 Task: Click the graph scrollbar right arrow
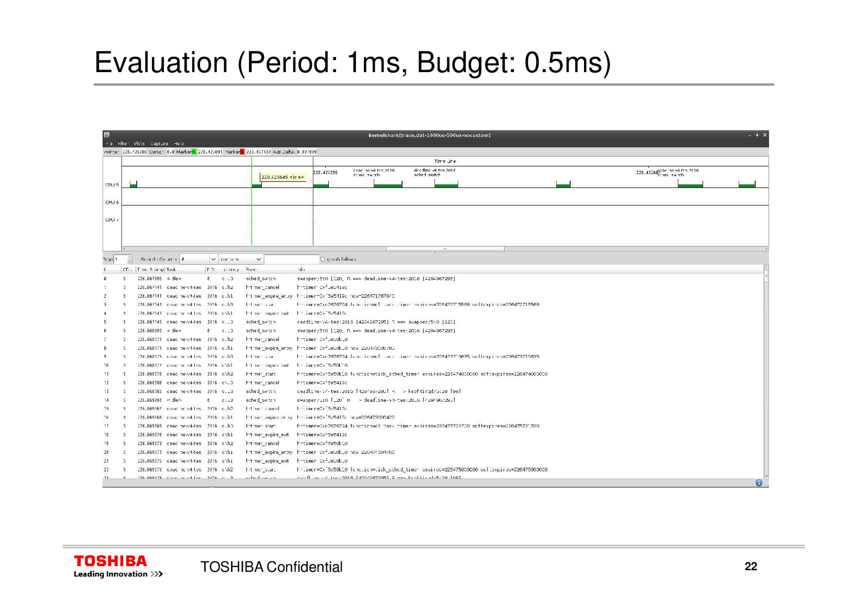[x=766, y=249]
